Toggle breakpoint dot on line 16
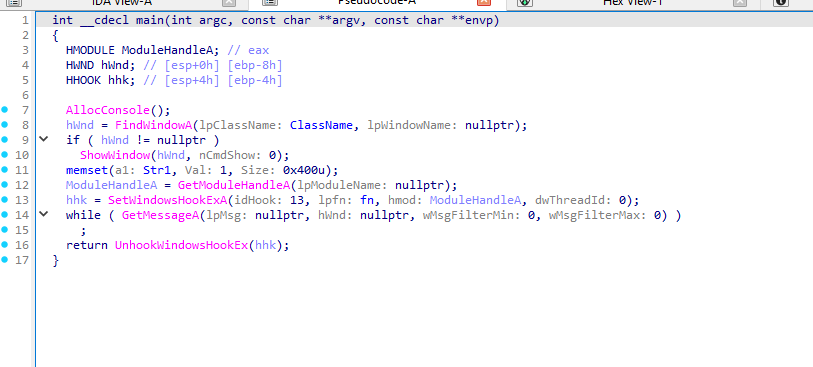This screenshot has height=367, width=813. pyautogui.click(x=5, y=245)
